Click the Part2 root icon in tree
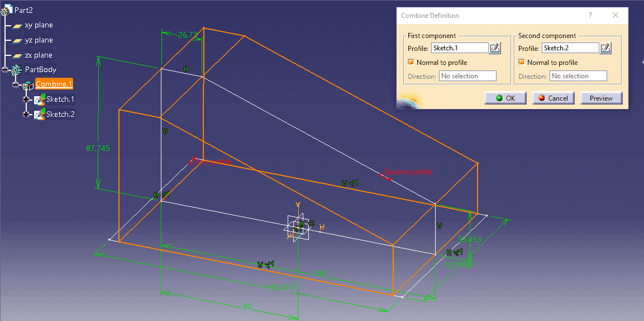The width and height of the screenshot is (644, 321). 6,10
